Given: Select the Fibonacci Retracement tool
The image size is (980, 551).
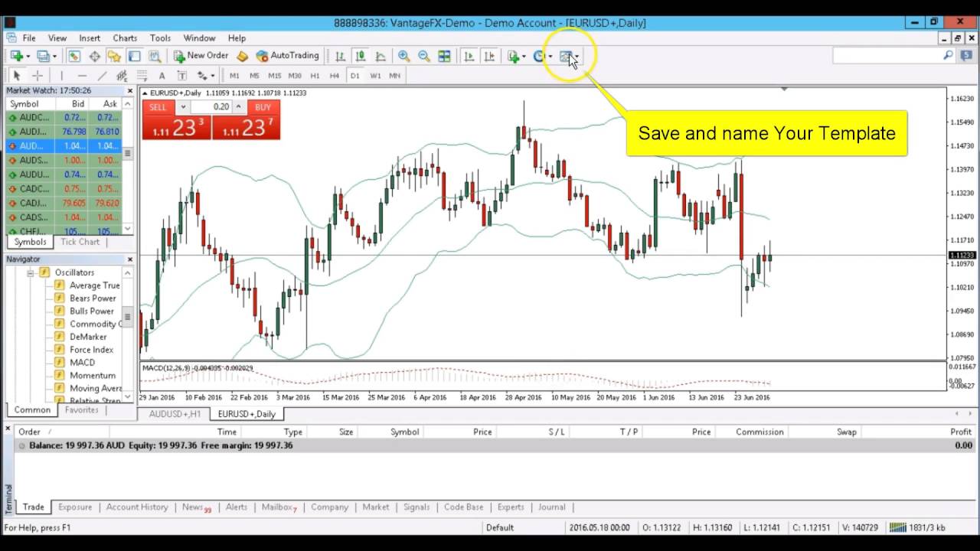Looking at the screenshot, I should [142, 76].
